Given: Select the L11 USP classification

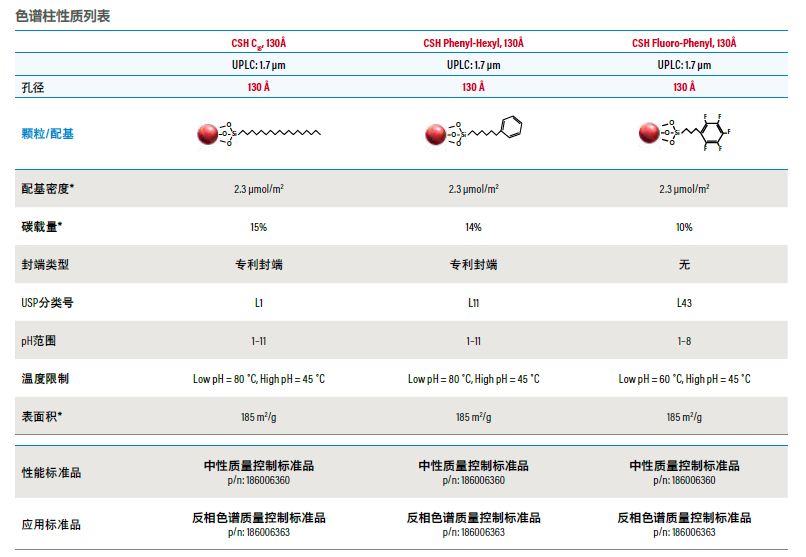Looking at the screenshot, I should click(x=473, y=303).
